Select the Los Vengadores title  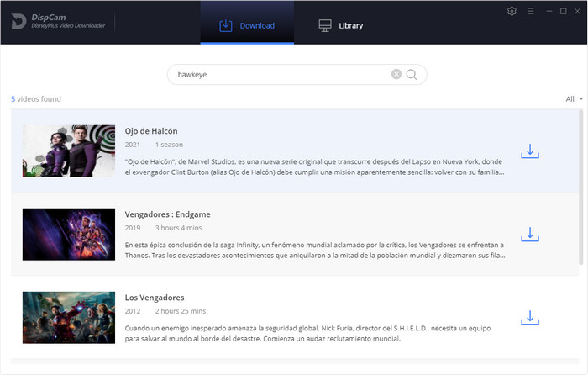pos(155,298)
